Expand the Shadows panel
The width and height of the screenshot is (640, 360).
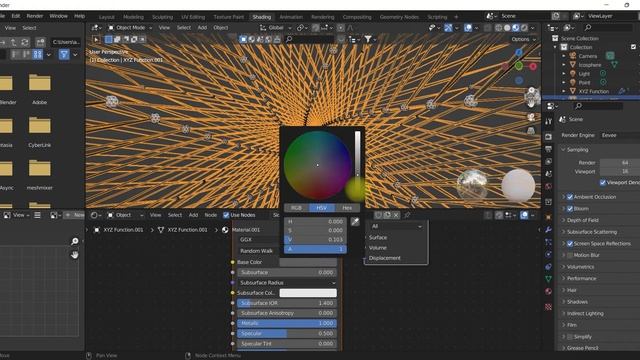pyautogui.click(x=577, y=302)
